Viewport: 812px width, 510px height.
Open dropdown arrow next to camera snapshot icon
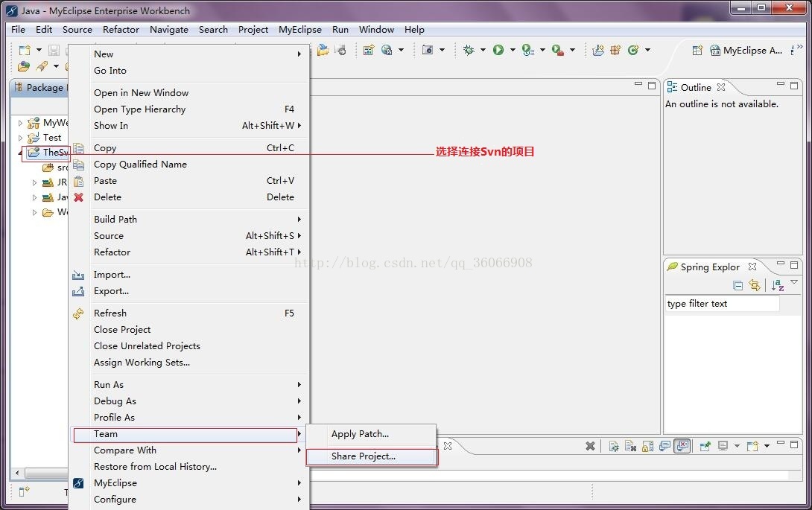click(442, 50)
